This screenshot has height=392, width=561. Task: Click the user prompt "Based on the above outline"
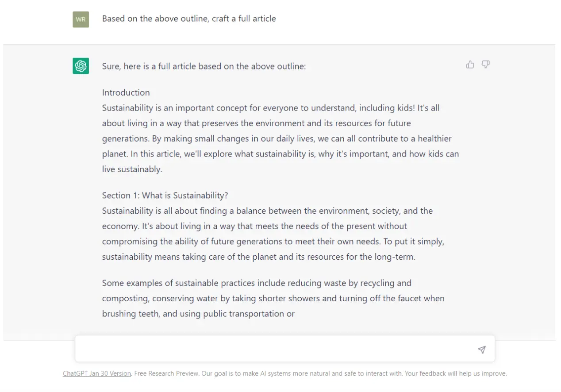click(189, 19)
